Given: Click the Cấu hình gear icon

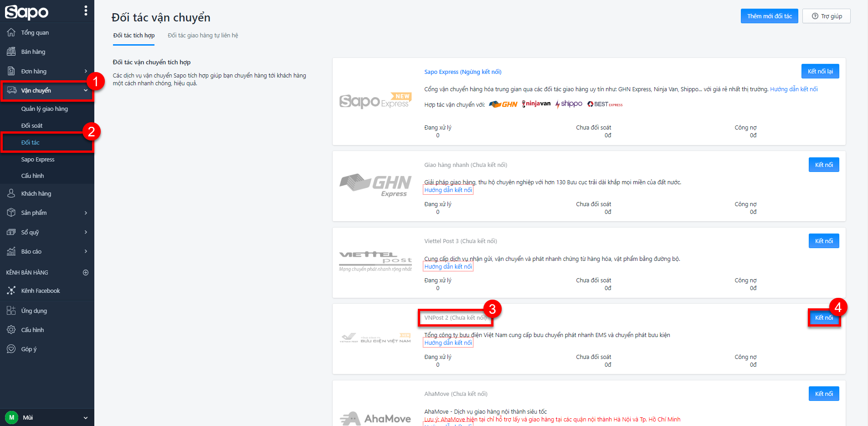Looking at the screenshot, I should pyautogui.click(x=11, y=330).
